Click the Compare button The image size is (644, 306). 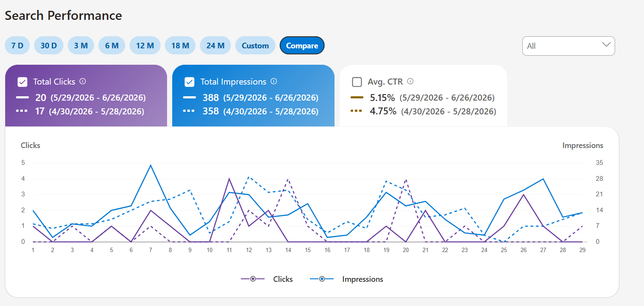coord(302,45)
